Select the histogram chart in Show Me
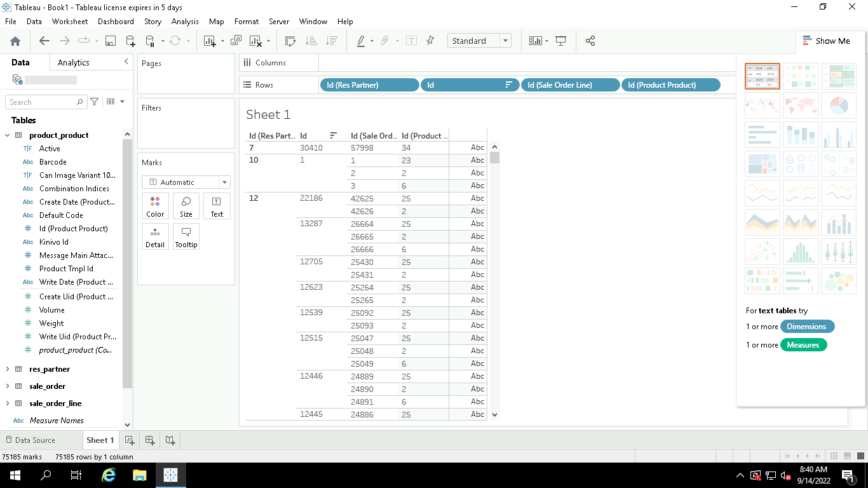This screenshot has height=488, width=868. pyautogui.click(x=801, y=252)
